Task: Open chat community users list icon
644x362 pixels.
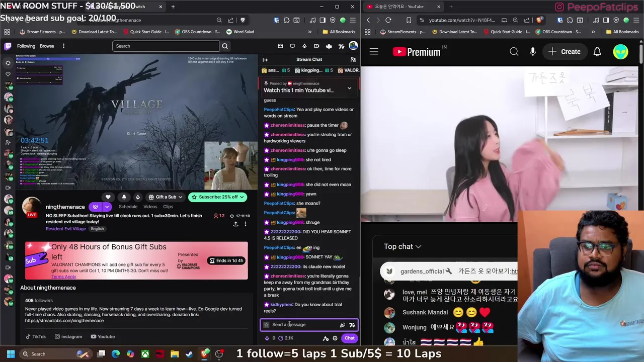Action: (353, 59)
